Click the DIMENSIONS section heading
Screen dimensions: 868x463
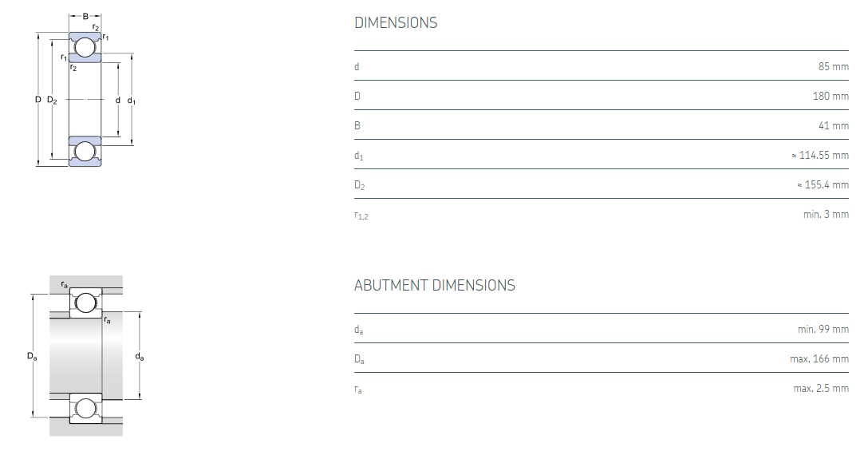(x=396, y=23)
